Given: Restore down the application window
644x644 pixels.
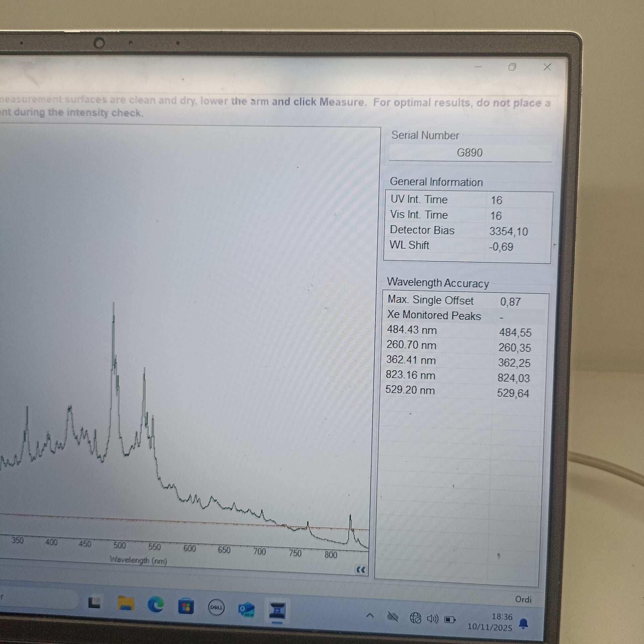Looking at the screenshot, I should tap(512, 67).
